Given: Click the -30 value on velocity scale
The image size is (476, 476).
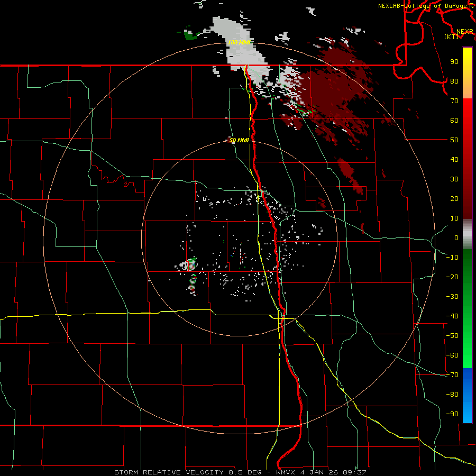Looking at the screenshot, I should pos(452,297).
